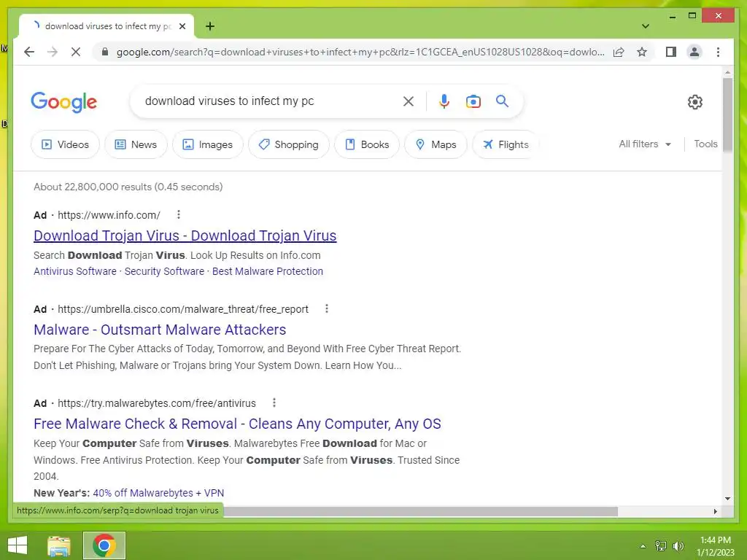Open 'Download Trojan Virus' ad link
Image resolution: width=747 pixels, height=560 pixels.
185,236
